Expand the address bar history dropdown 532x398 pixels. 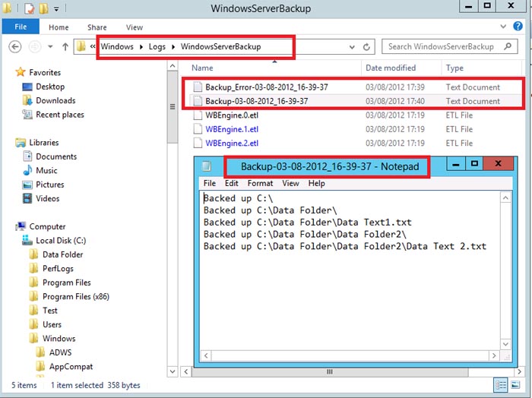point(352,47)
